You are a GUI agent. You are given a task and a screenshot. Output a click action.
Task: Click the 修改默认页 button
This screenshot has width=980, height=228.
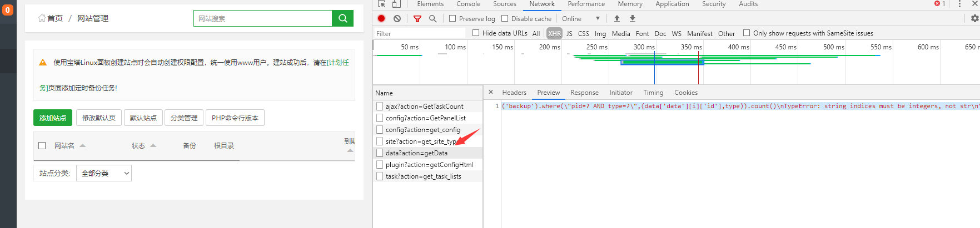(x=99, y=118)
